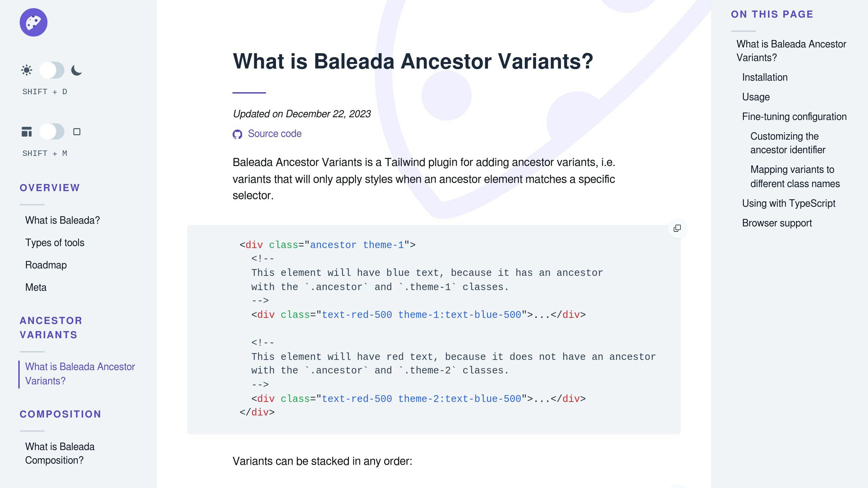Jump to the Usage section
Viewport: 868px width, 488px height.
coord(755,97)
